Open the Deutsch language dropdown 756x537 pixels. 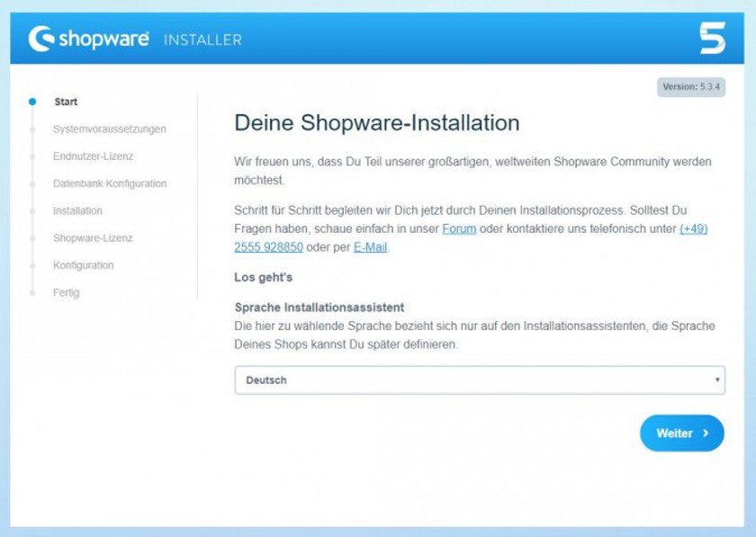pyautogui.click(x=480, y=380)
